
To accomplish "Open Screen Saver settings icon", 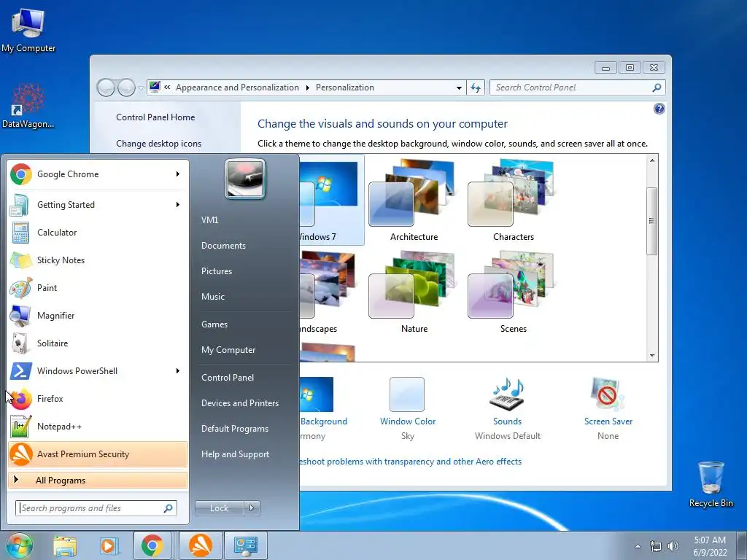I will point(608,394).
